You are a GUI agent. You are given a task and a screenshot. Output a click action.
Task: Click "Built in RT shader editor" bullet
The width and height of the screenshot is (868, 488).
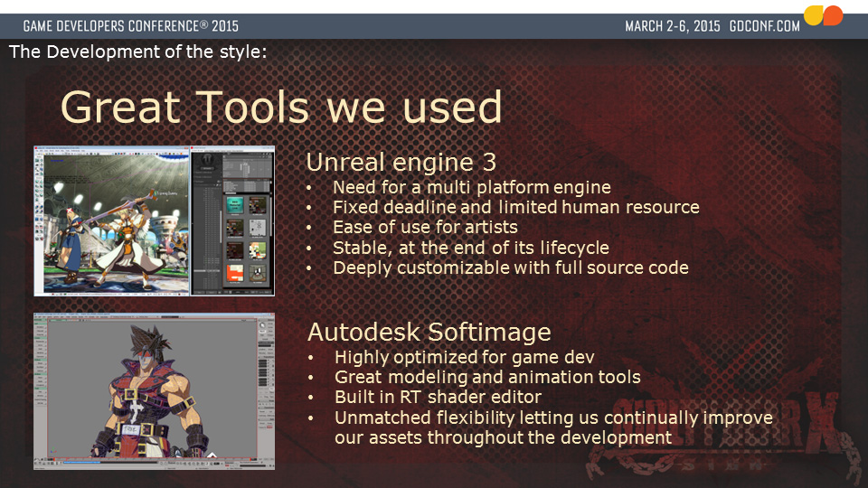438,398
